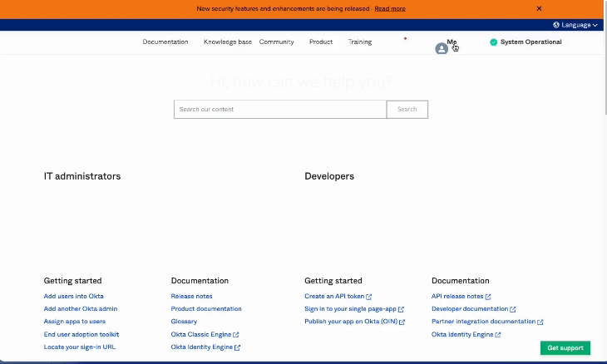The height and width of the screenshot is (364, 607).
Task: Open the Documentation menu
Action: (165, 42)
